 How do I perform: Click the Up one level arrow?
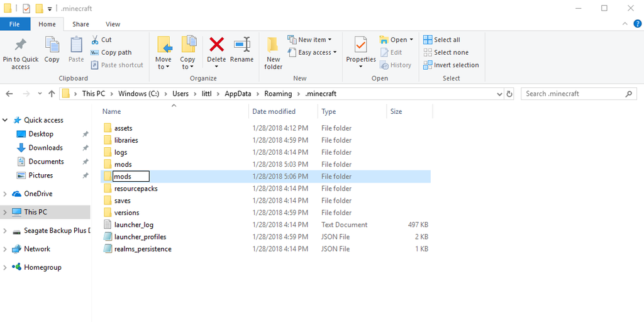coord(52,94)
